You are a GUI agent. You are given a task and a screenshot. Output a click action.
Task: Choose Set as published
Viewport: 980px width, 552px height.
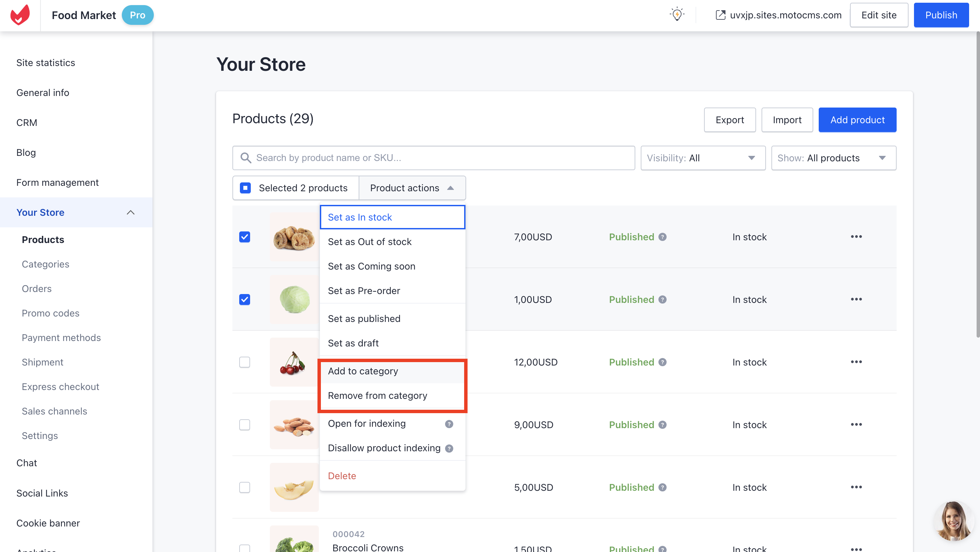coord(392,319)
